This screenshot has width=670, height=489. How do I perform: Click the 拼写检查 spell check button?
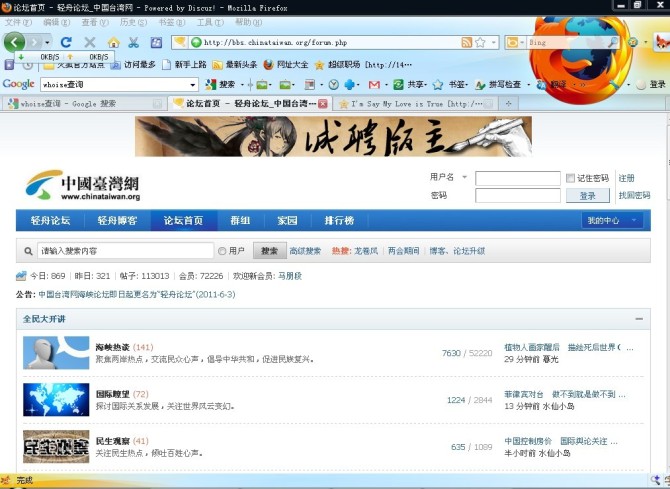[498, 85]
